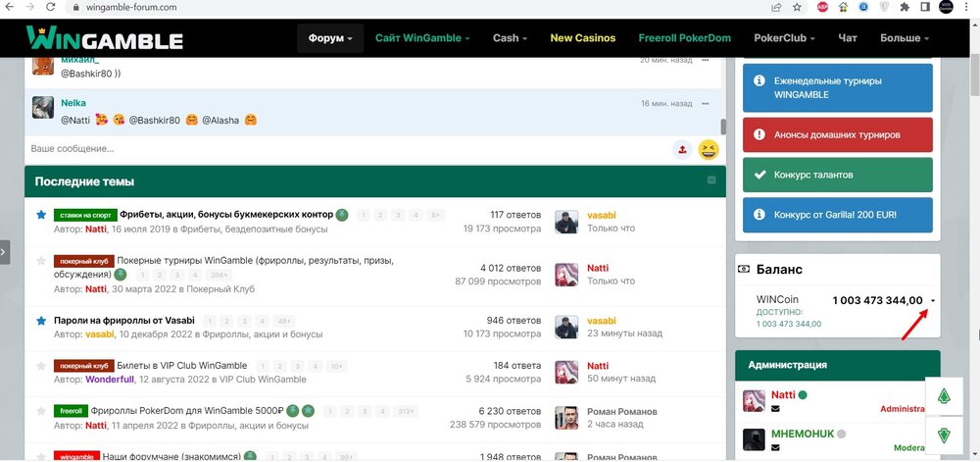Click the WinGamble logo
980x462 pixels.
pyautogui.click(x=104, y=39)
